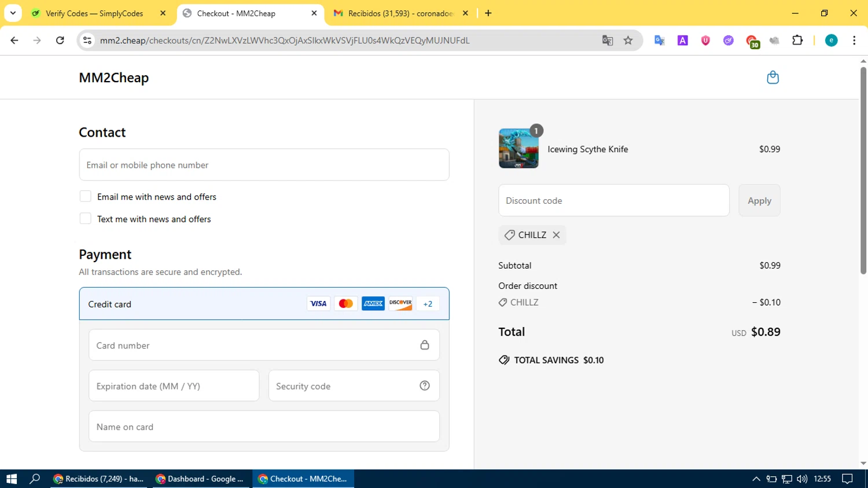Viewport: 868px width, 488px height.
Task: Open the Extensions puzzle piece menu
Action: [797, 40]
